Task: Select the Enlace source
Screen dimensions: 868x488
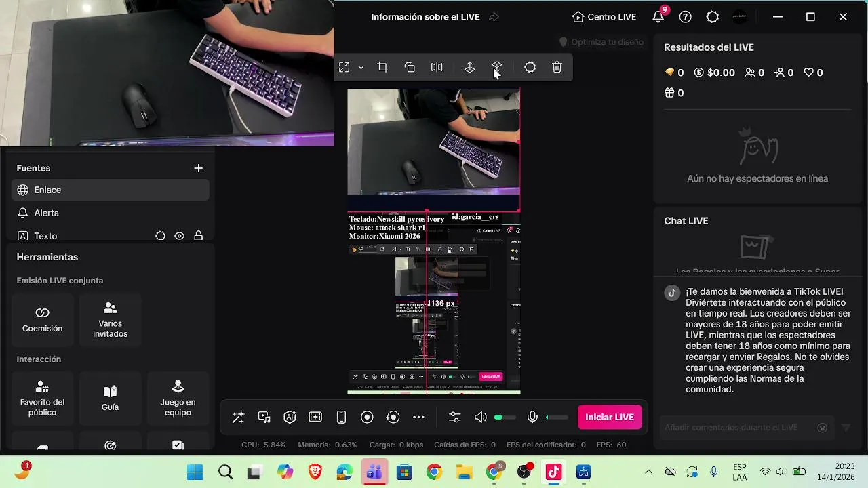Action: pyautogui.click(x=111, y=190)
